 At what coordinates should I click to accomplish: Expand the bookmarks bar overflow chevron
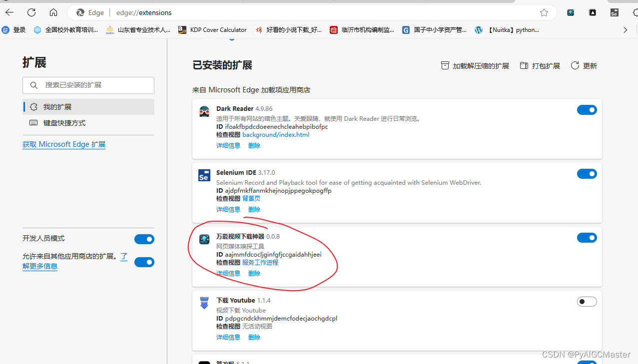click(x=625, y=30)
